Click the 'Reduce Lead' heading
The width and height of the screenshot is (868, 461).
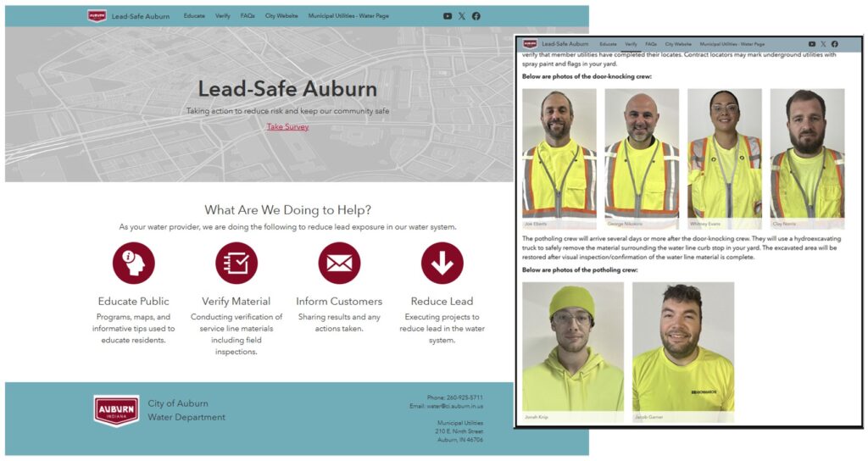(x=442, y=301)
